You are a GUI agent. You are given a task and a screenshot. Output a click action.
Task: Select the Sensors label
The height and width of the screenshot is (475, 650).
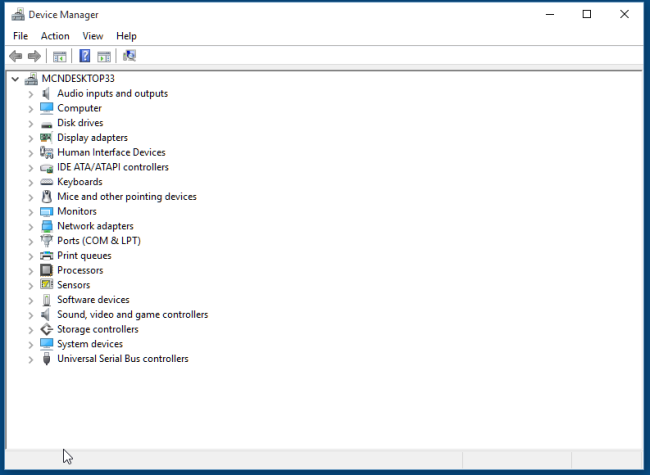pyautogui.click(x=73, y=285)
